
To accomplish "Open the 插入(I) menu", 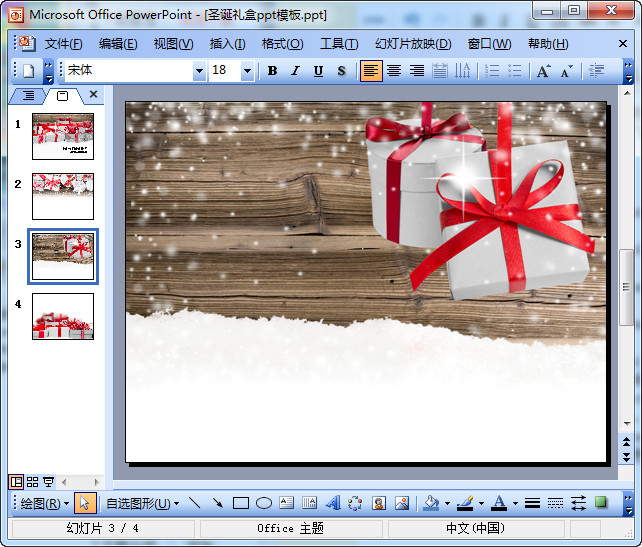I will [x=227, y=43].
